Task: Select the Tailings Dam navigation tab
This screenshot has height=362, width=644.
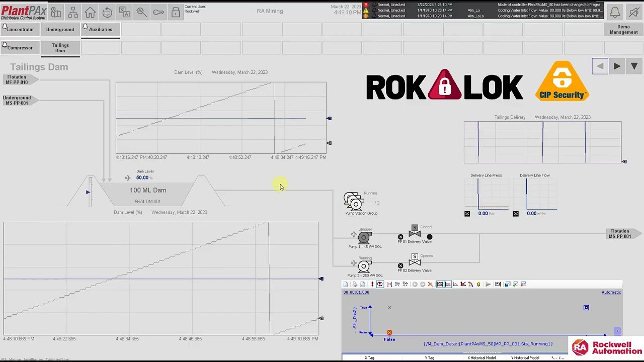Action: point(60,48)
